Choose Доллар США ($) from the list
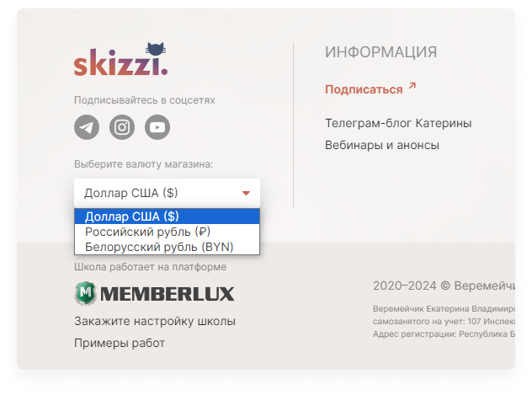 pyautogui.click(x=167, y=216)
